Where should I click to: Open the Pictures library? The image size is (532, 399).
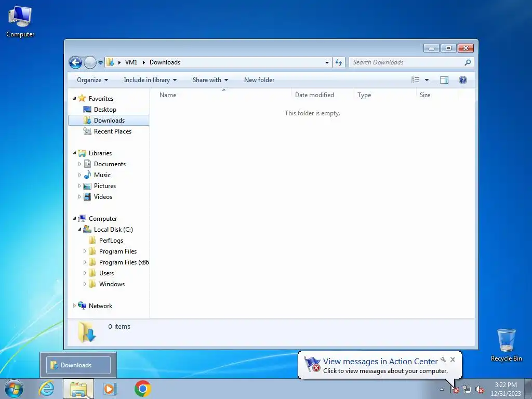tap(105, 186)
